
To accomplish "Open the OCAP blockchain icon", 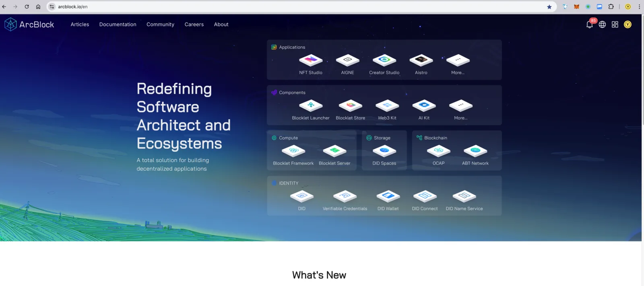I will coord(439,151).
